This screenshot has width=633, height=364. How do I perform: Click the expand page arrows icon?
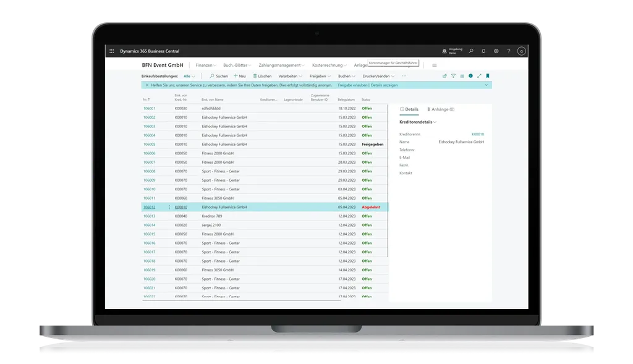[479, 76]
